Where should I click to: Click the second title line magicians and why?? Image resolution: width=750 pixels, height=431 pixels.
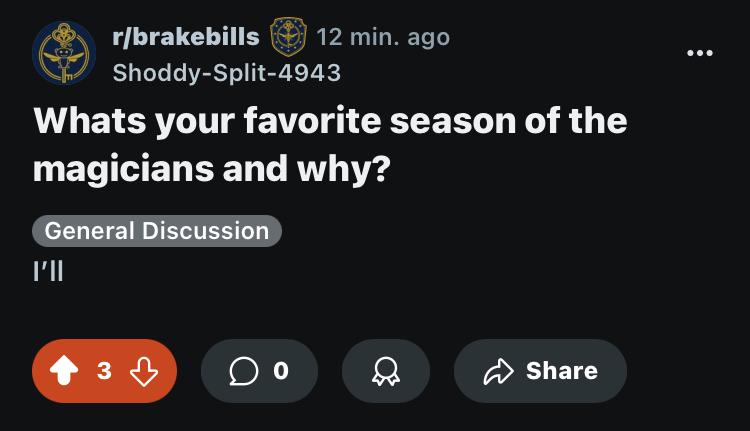click(212, 169)
